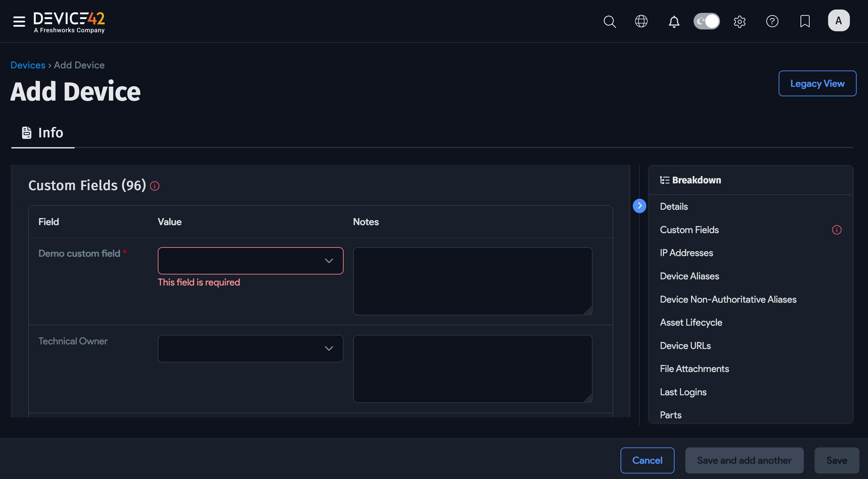Open the language selector globe
Image resolution: width=868 pixels, height=479 pixels.
[641, 21]
